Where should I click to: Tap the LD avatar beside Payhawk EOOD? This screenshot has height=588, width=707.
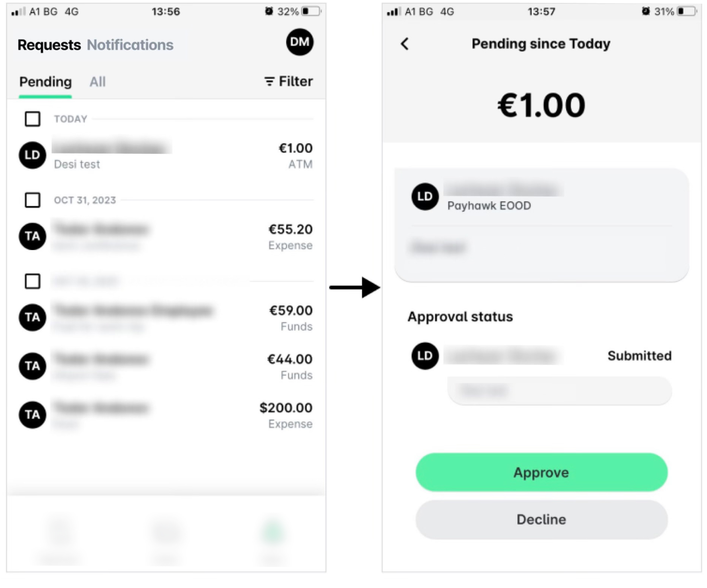click(425, 196)
